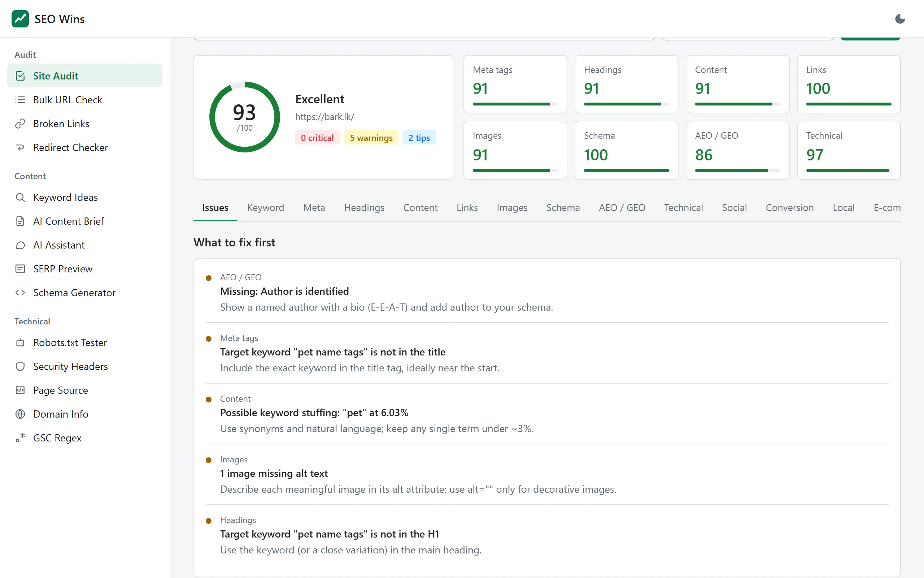Image resolution: width=924 pixels, height=578 pixels.
Task: Click the Technical 97 score card
Action: [x=849, y=150]
